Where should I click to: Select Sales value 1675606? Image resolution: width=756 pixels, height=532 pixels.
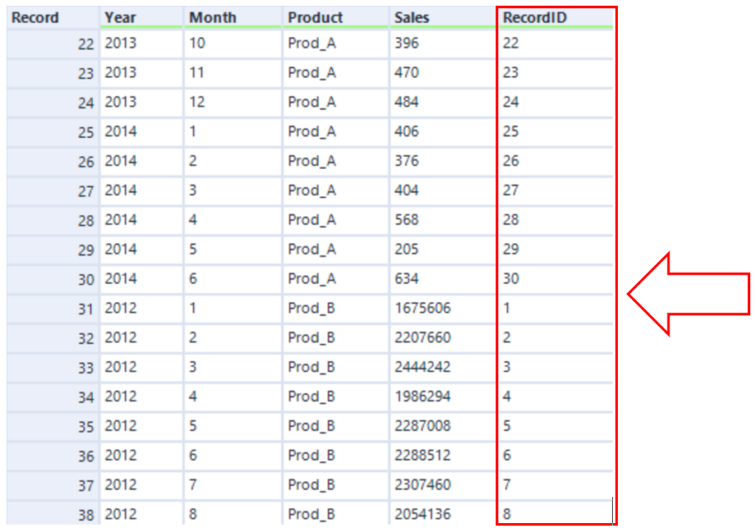[x=443, y=308]
